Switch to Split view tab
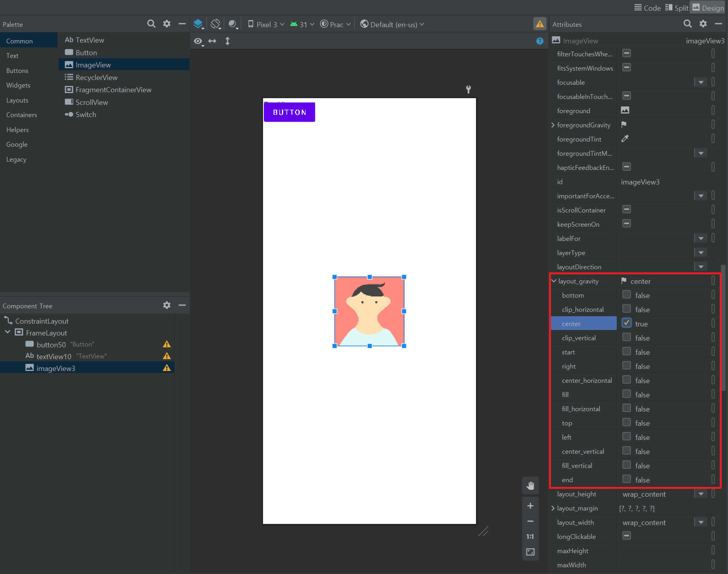The width and height of the screenshot is (728, 574). point(677,8)
